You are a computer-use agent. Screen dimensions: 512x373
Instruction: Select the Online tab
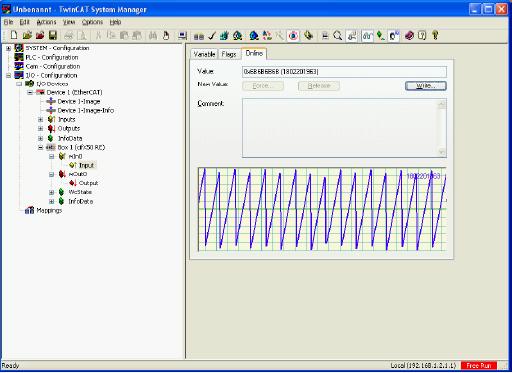(x=254, y=53)
